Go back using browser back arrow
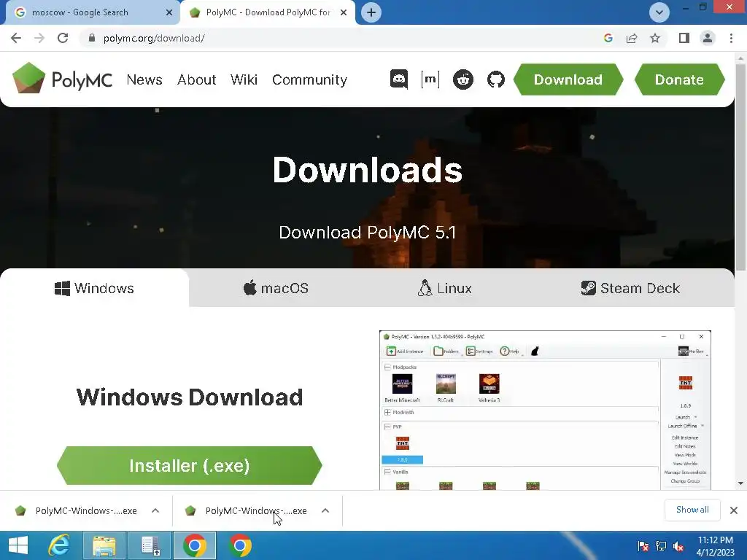This screenshot has width=747, height=560. 16,38
